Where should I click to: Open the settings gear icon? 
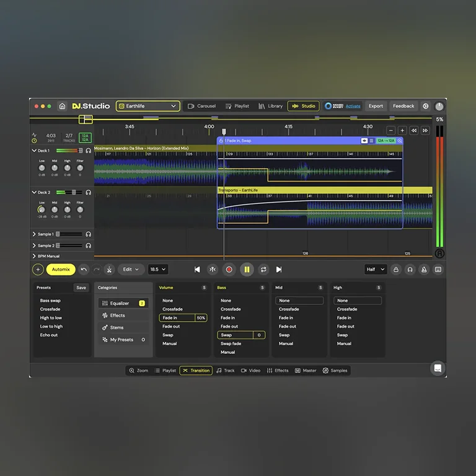tap(425, 106)
